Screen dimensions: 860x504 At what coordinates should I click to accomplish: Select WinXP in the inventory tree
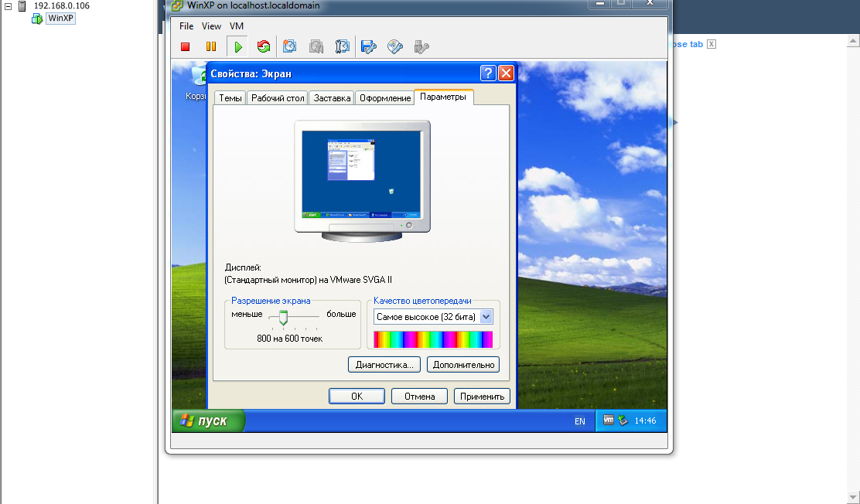[x=60, y=18]
